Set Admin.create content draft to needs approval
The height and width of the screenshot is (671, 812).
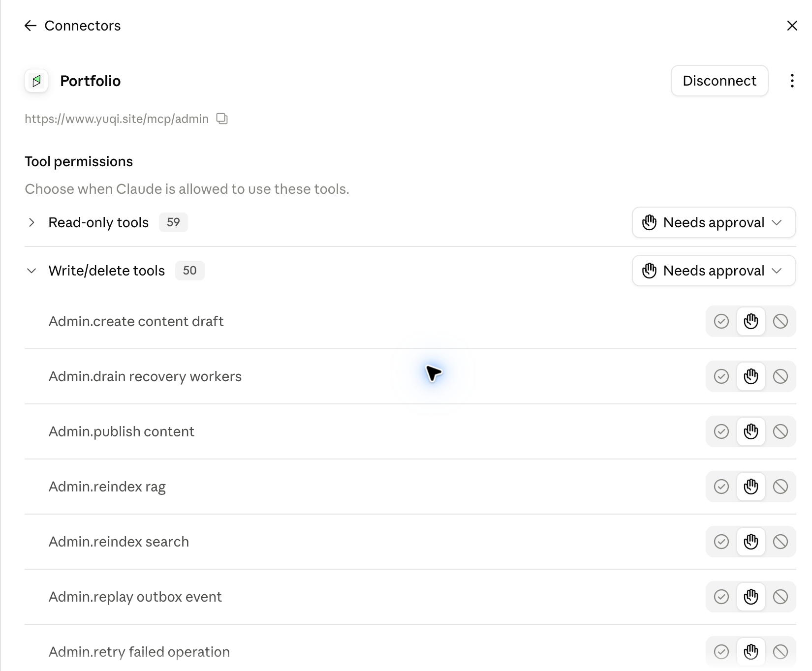pyautogui.click(x=751, y=321)
